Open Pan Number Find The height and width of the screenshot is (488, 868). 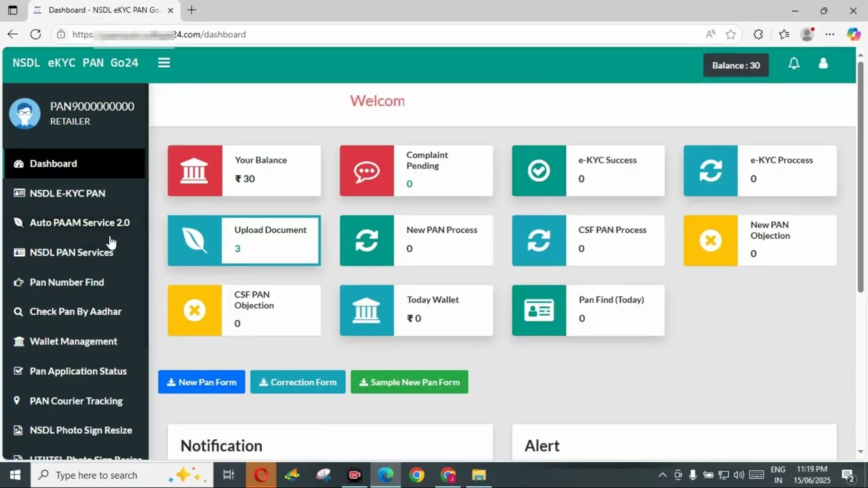[x=74, y=282]
